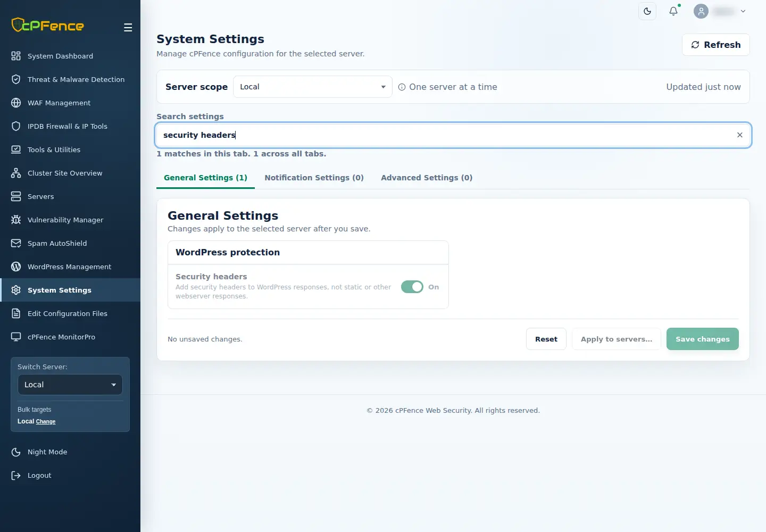Open the Server scope dropdown
The image size is (766, 532).
(313, 87)
